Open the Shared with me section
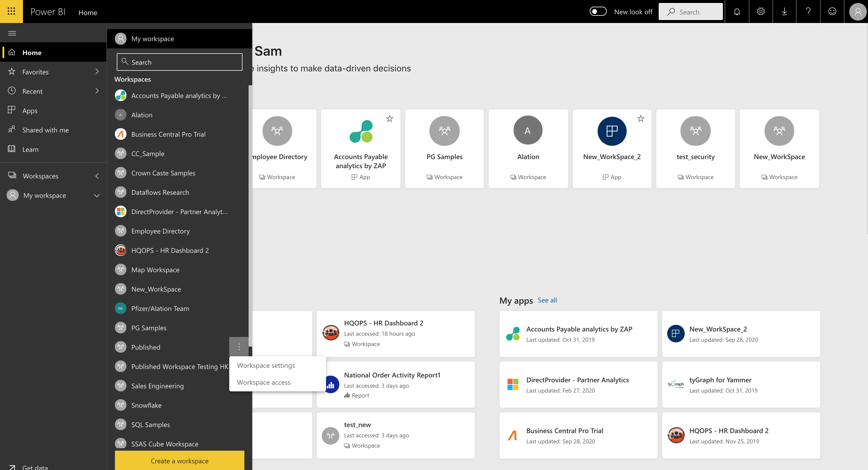The height and width of the screenshot is (470, 868). (45, 130)
